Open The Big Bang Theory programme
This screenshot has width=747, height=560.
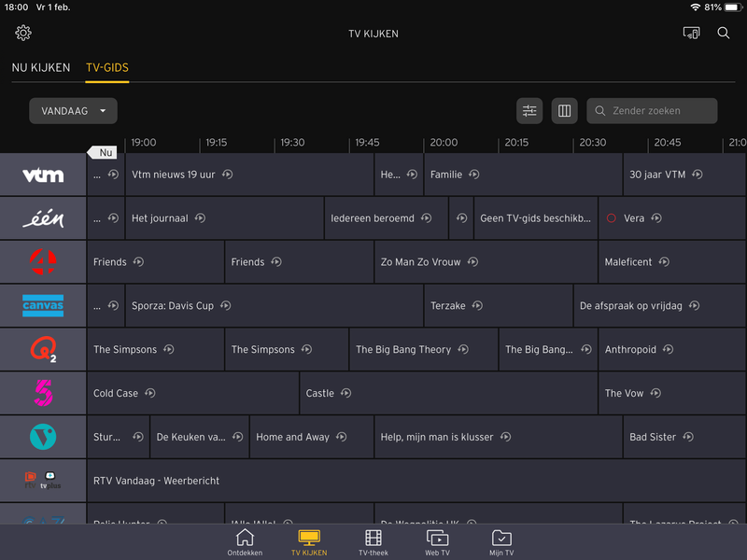(x=424, y=349)
